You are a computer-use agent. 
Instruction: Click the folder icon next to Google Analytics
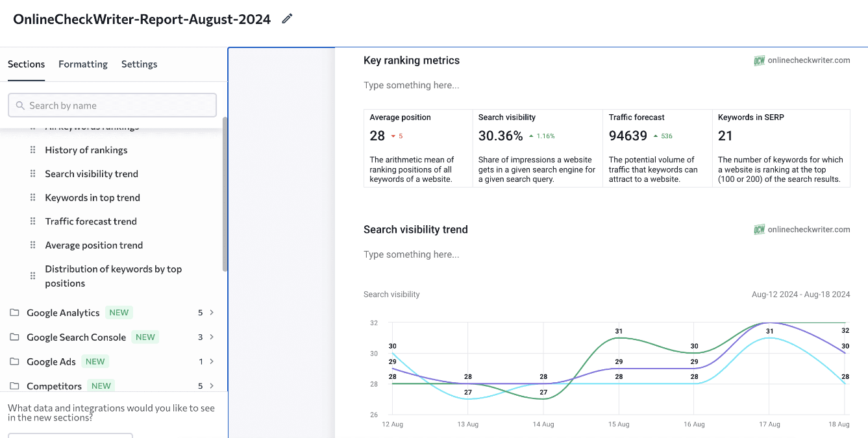[14, 312]
